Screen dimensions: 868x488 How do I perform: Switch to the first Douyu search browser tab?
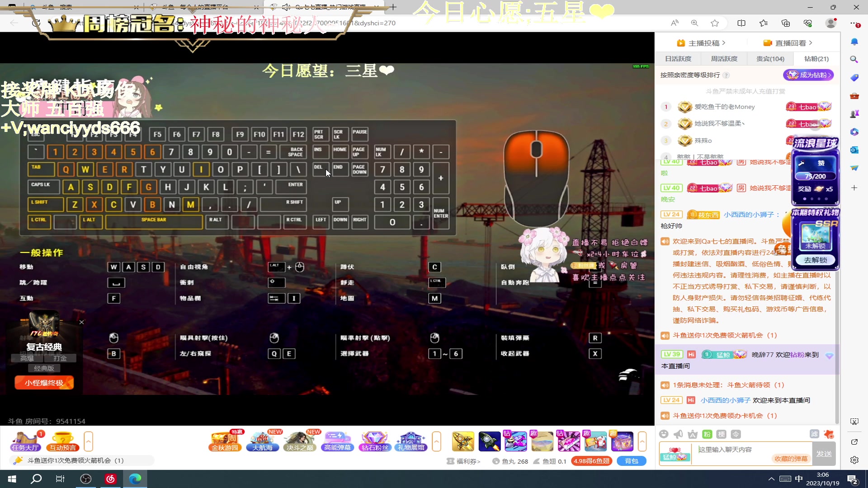point(84,7)
